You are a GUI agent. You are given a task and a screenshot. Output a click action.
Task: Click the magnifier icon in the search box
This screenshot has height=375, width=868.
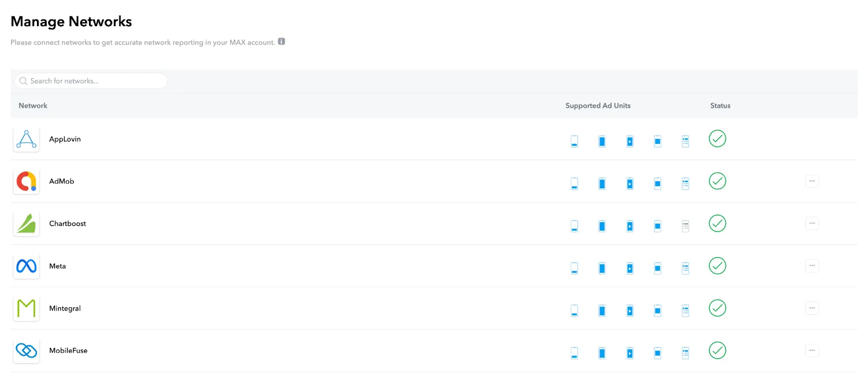click(x=23, y=81)
